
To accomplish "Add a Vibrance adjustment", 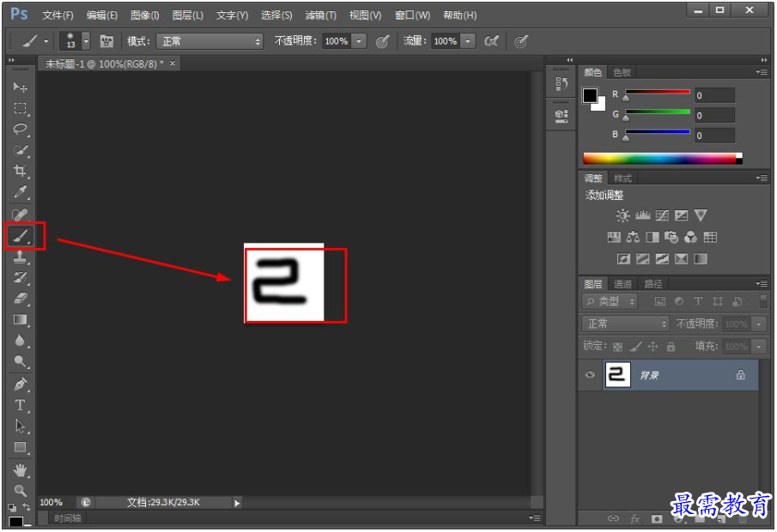I will click(x=701, y=215).
